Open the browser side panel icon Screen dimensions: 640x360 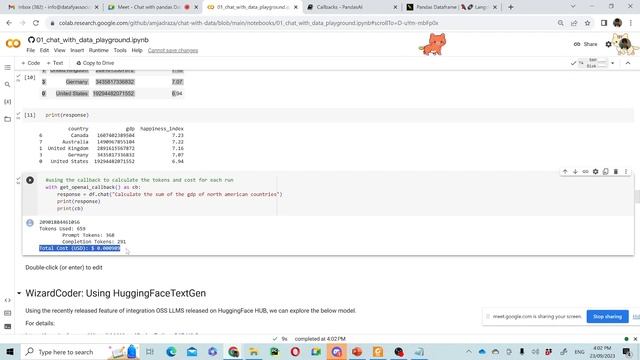pos(604,23)
